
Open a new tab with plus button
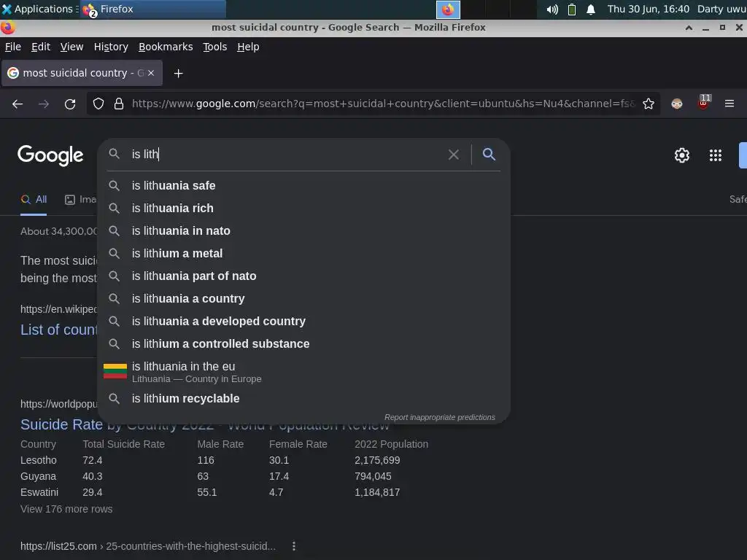coord(178,74)
